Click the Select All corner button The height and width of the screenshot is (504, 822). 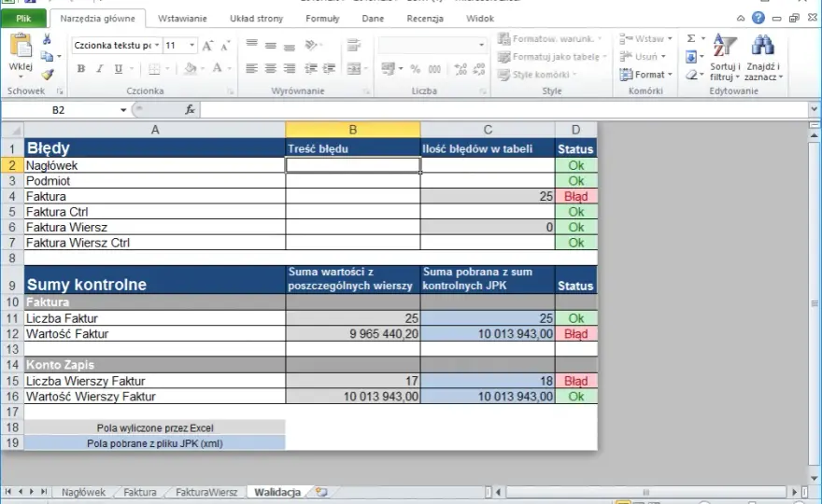[12, 130]
